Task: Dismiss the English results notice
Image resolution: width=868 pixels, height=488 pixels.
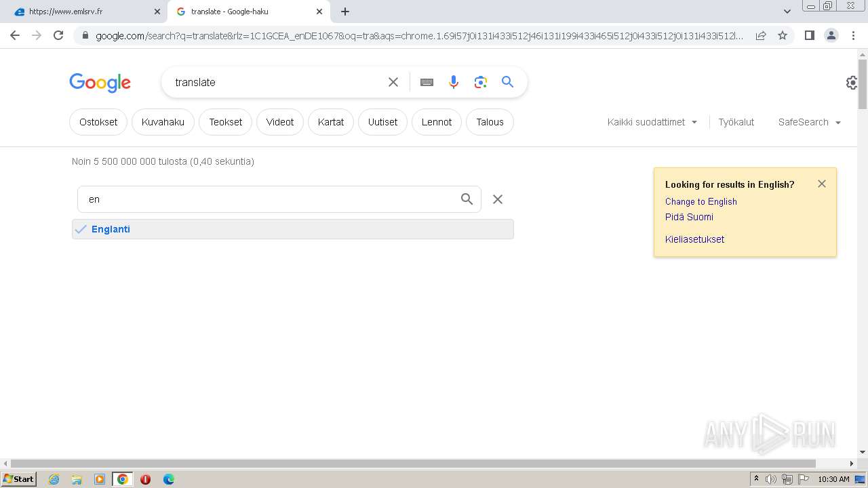Action: coord(822,184)
